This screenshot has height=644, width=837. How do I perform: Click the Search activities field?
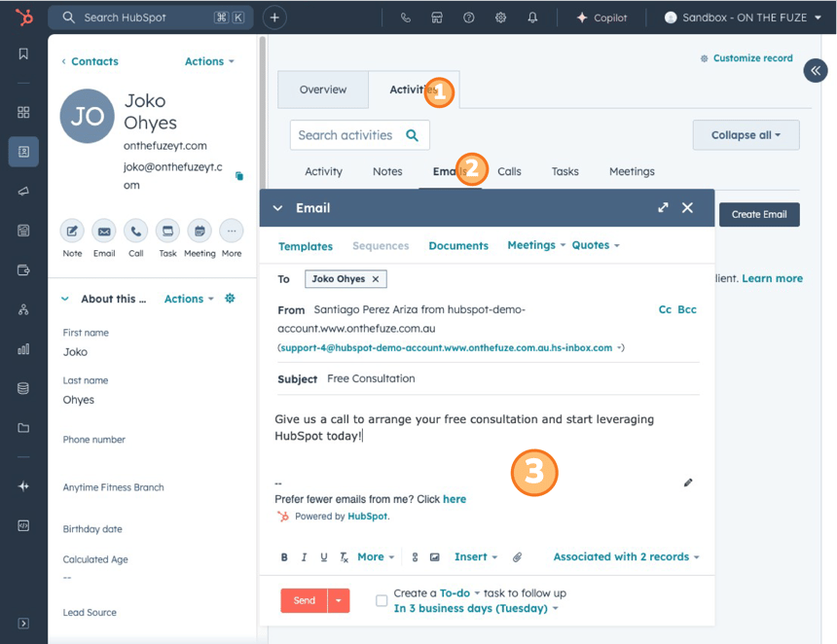[360, 135]
